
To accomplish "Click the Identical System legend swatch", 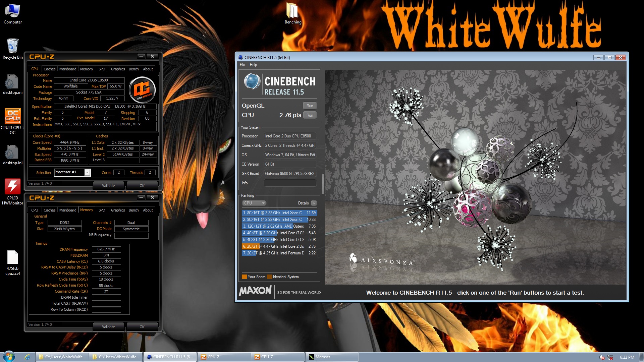I will coord(269,277).
